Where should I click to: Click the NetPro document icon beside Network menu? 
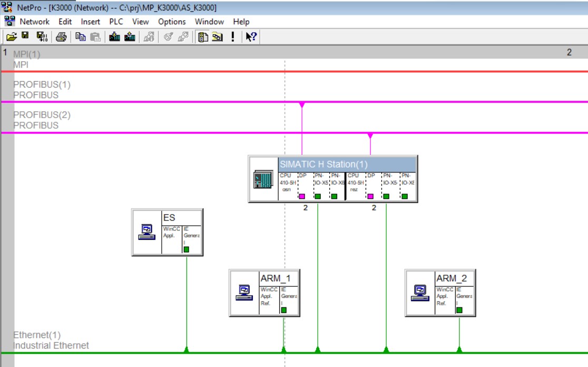pos(9,22)
